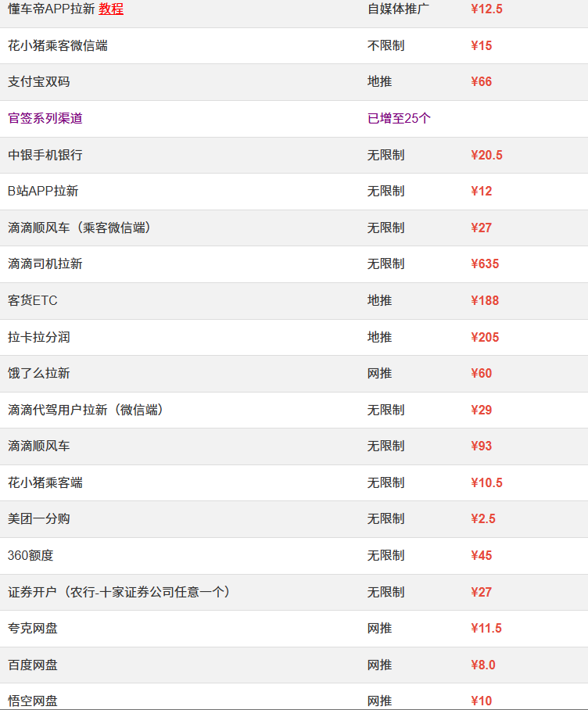
Task: Select 网推 in the 夸克网盘 row
Action: [x=379, y=629]
